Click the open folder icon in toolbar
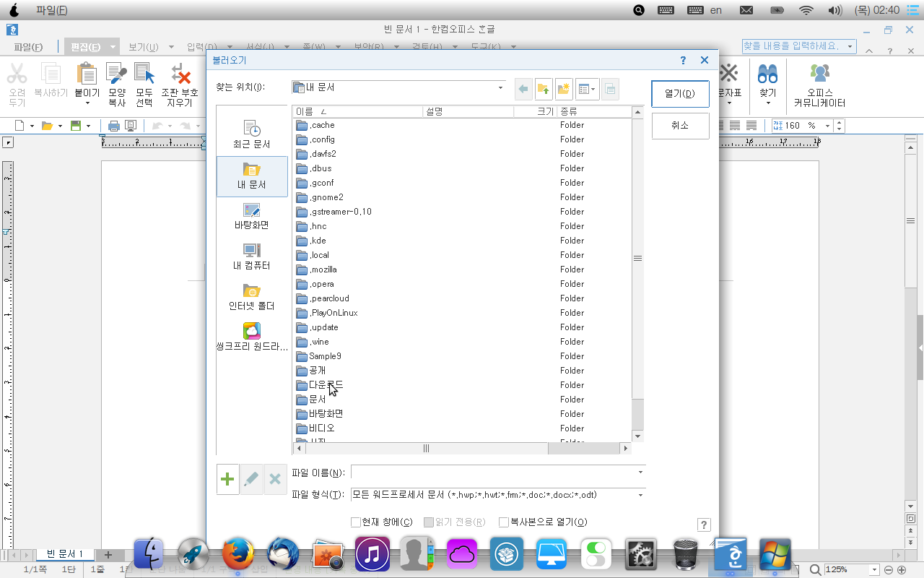Viewport: 924px width, 578px height. [47, 126]
